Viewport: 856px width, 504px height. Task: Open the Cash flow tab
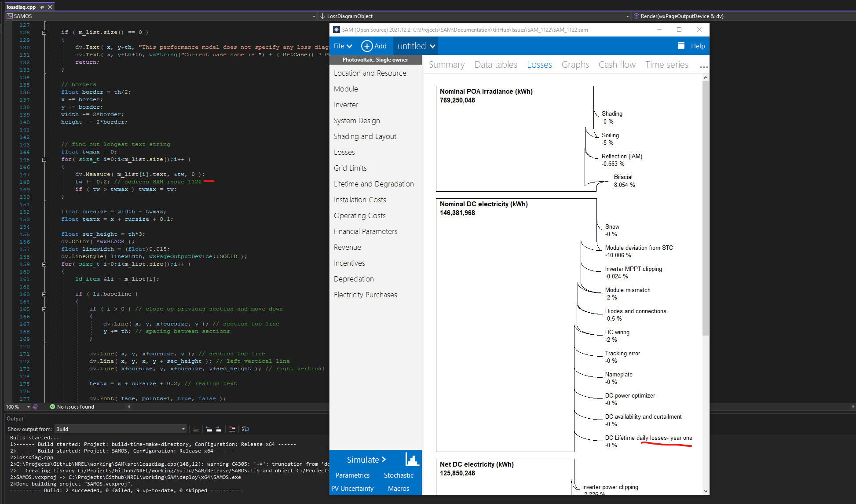point(617,65)
